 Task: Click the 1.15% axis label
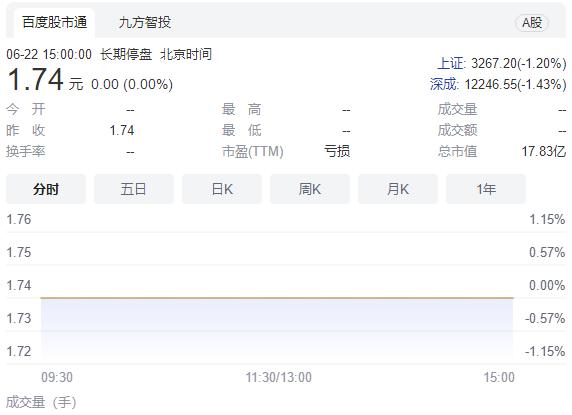pos(547,220)
